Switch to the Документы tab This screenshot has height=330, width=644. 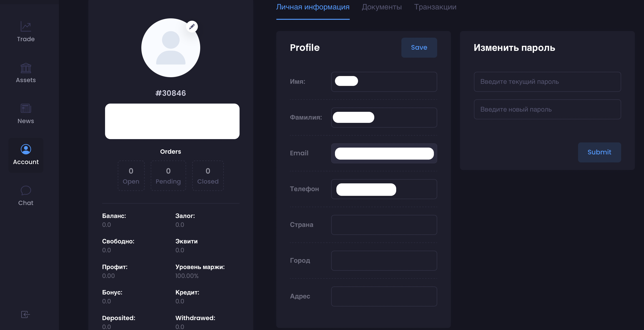382,7
